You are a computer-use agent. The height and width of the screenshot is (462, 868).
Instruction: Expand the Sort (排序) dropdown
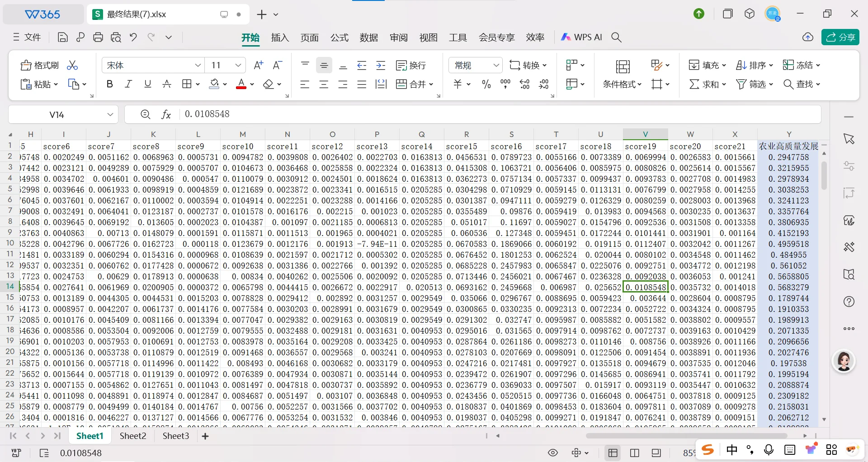(x=771, y=66)
